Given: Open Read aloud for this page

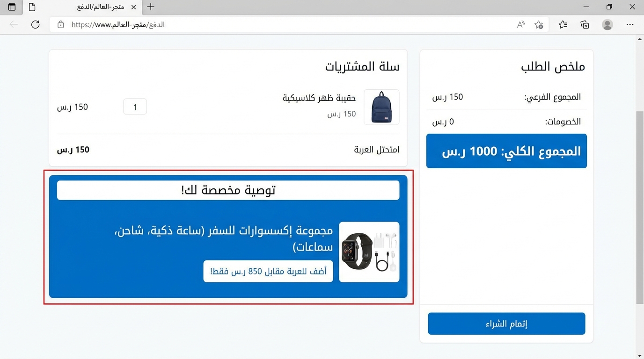Looking at the screenshot, I should coord(520,25).
